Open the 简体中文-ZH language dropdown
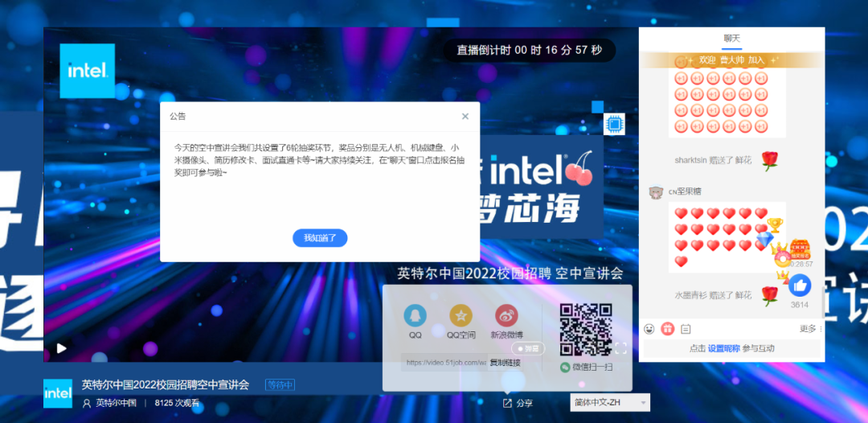This screenshot has width=868, height=423. coord(609,402)
